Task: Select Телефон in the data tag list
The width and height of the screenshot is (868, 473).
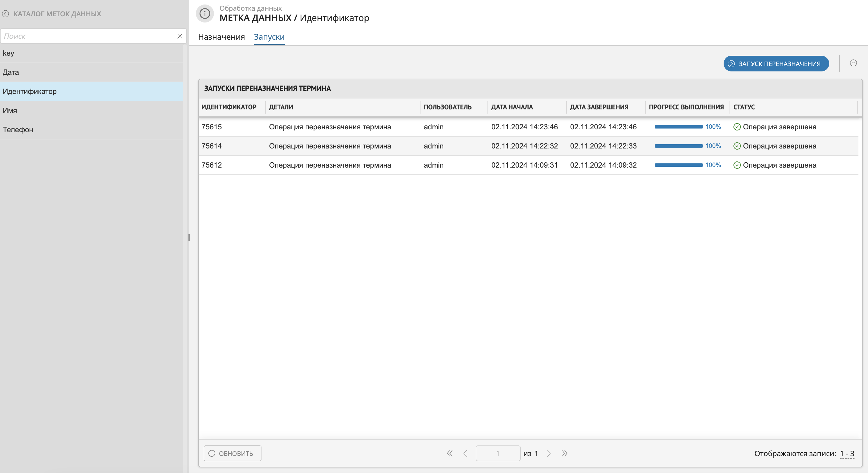Action: [x=18, y=130]
